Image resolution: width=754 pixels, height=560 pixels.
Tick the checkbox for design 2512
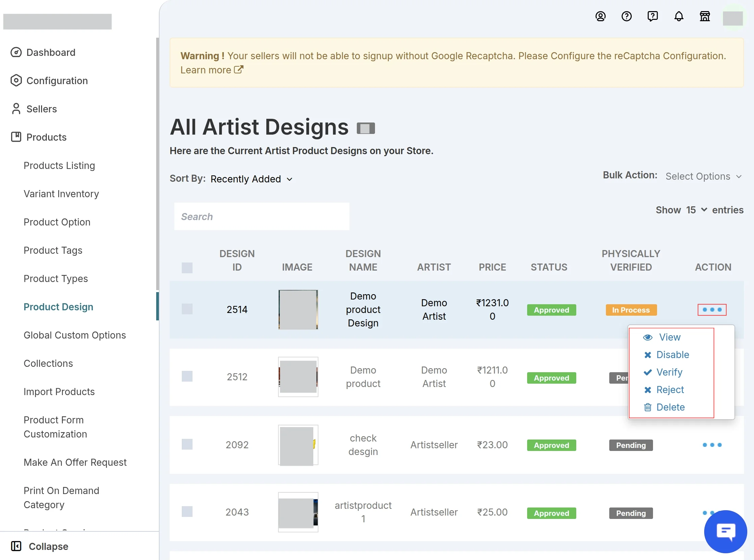(x=187, y=376)
